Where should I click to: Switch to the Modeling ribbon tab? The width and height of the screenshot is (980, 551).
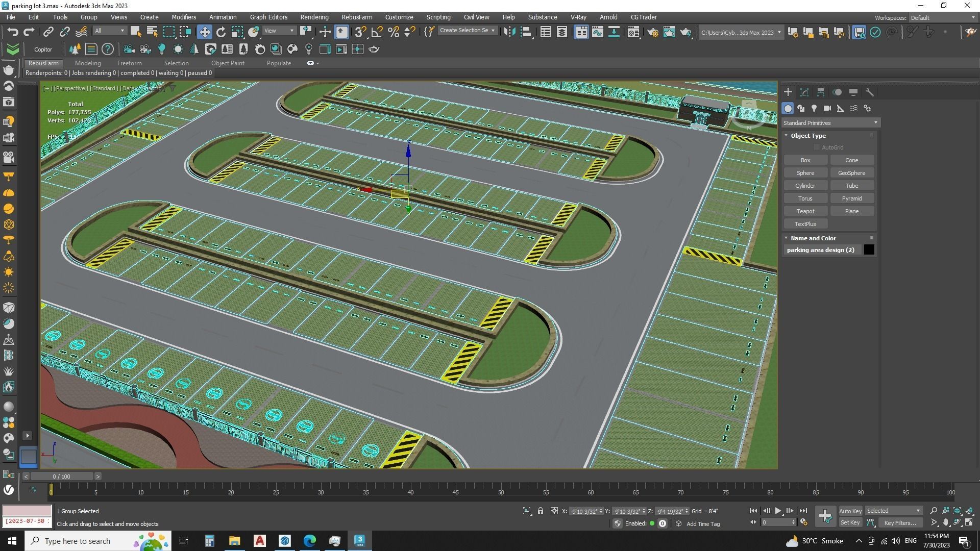(x=88, y=63)
